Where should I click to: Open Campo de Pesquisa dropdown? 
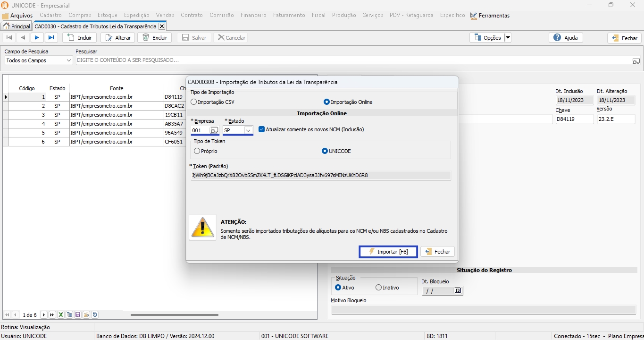click(x=69, y=60)
